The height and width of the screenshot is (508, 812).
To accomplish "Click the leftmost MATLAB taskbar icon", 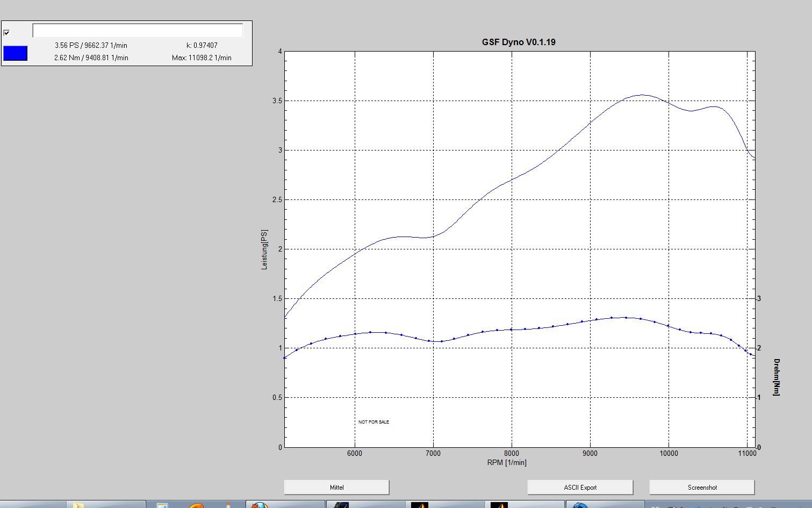I will (x=420, y=505).
